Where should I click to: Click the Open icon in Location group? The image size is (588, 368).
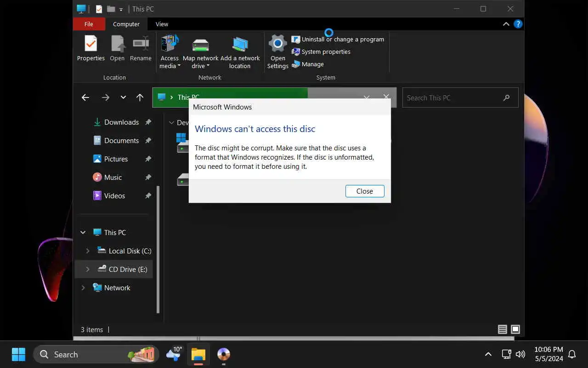[x=117, y=49]
